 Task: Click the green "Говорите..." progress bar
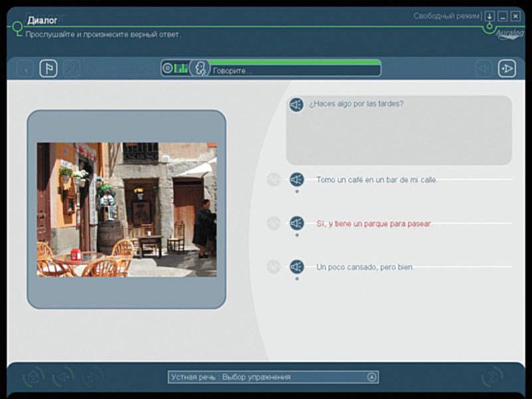pyautogui.click(x=295, y=62)
